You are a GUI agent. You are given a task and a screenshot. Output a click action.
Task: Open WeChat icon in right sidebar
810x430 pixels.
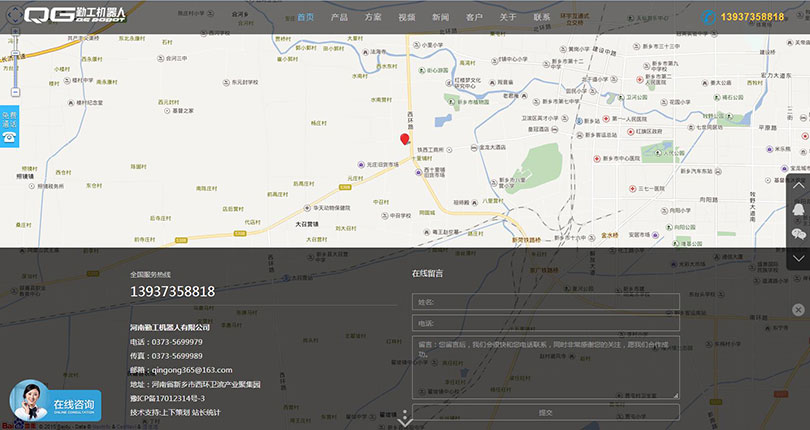click(798, 234)
